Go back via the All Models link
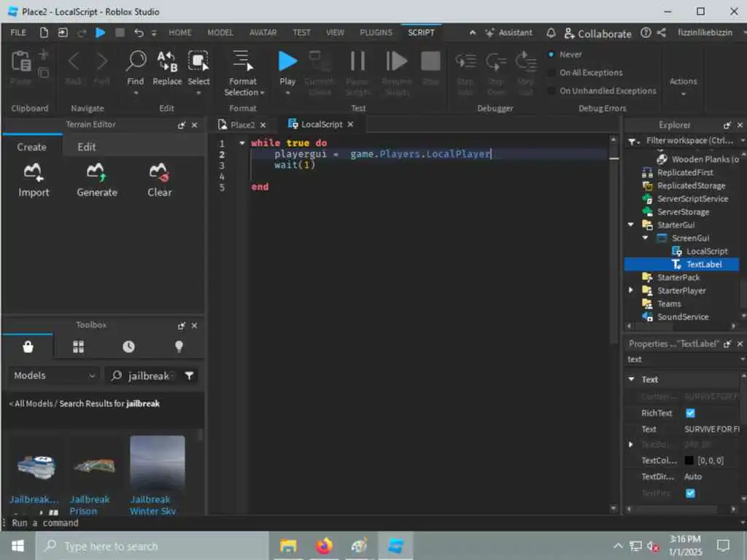This screenshot has height=560, width=747. pyautogui.click(x=31, y=404)
